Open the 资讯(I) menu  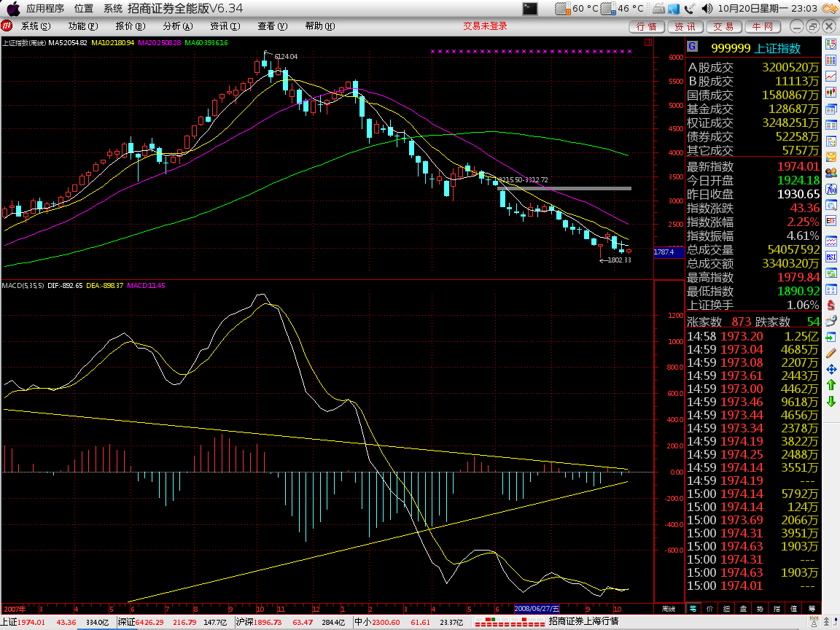225,26
